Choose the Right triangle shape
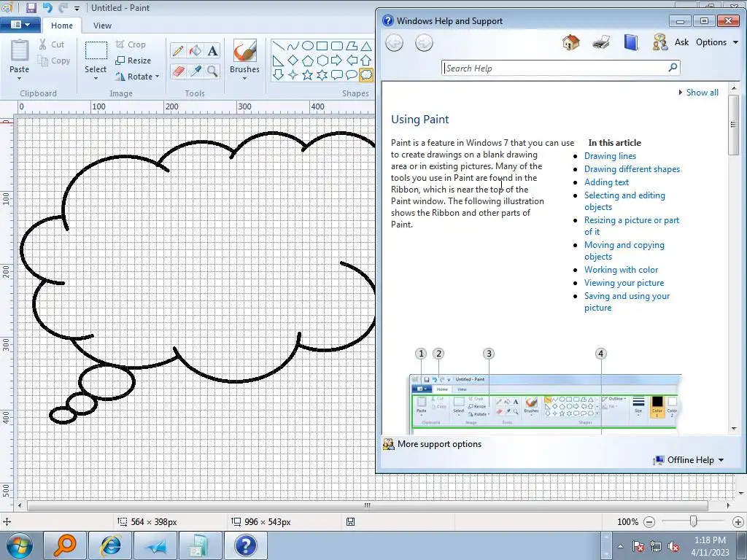The width and height of the screenshot is (747, 560). coord(279,61)
